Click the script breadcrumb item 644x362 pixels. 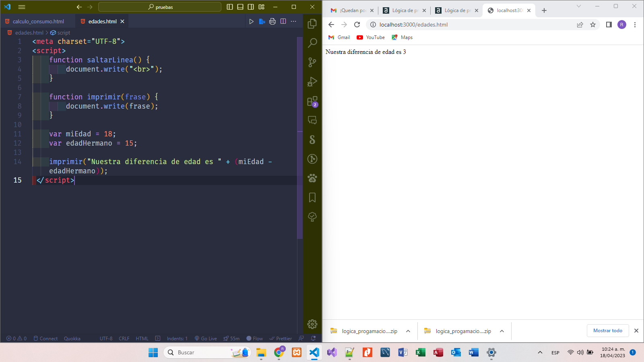pyautogui.click(x=64, y=33)
